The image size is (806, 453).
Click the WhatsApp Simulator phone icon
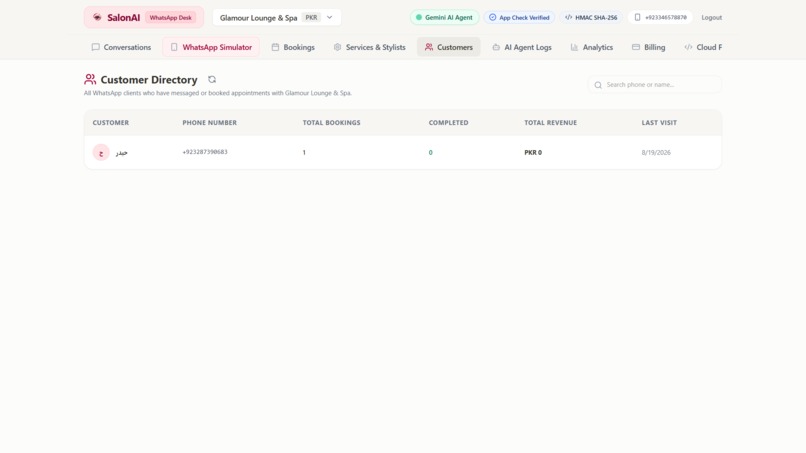174,47
